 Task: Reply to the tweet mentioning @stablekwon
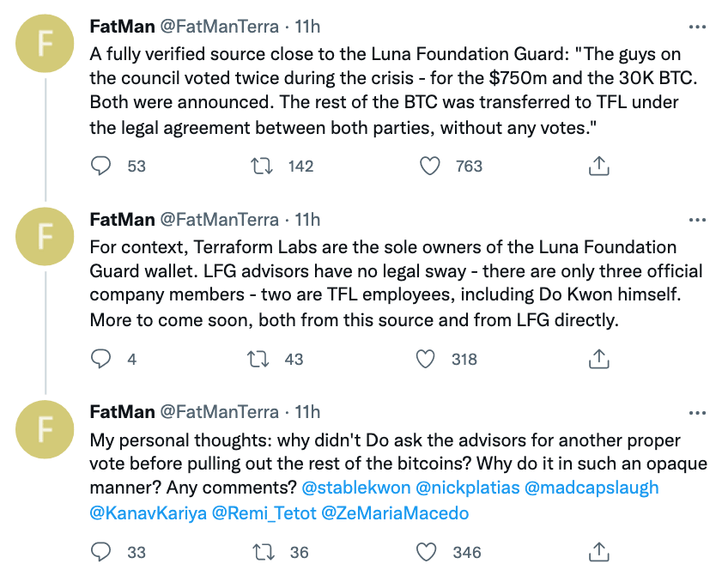(100, 552)
